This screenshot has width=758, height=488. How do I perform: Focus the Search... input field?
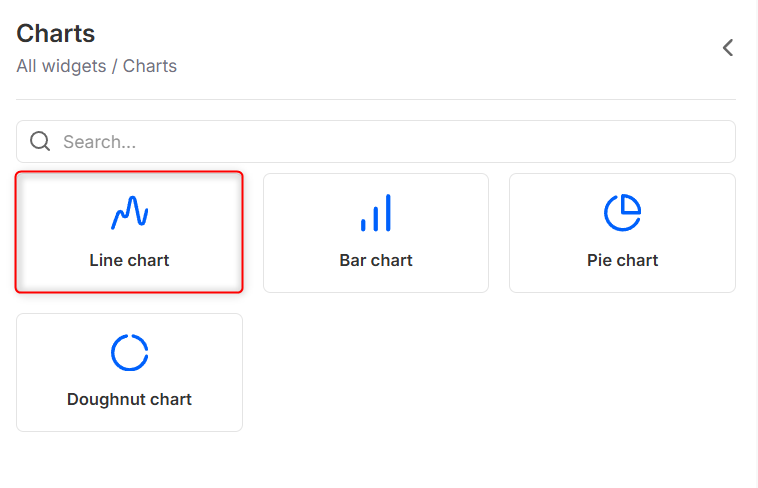click(x=380, y=142)
